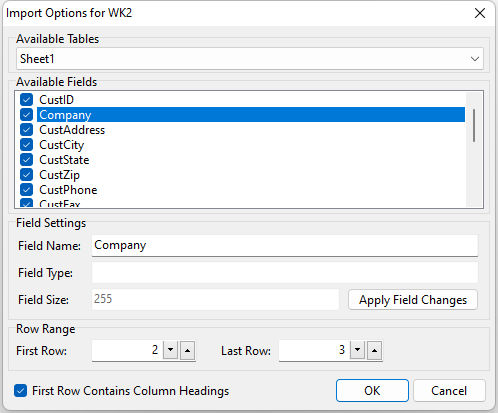Viewport: 498px width, 413px height.
Task: Confirm import with OK button
Action: (372, 390)
